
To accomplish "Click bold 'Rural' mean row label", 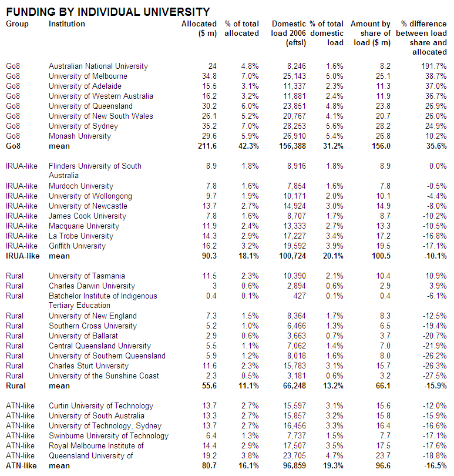I will (x=16, y=386).
